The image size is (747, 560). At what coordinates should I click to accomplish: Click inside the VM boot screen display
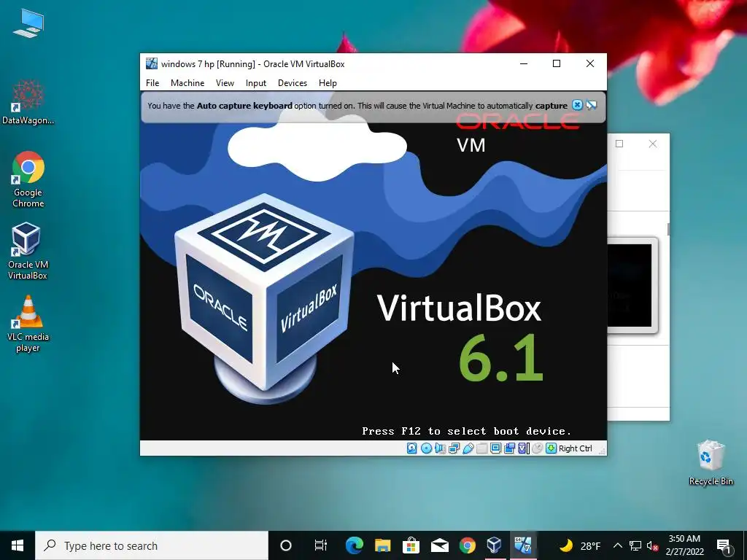tap(373, 265)
